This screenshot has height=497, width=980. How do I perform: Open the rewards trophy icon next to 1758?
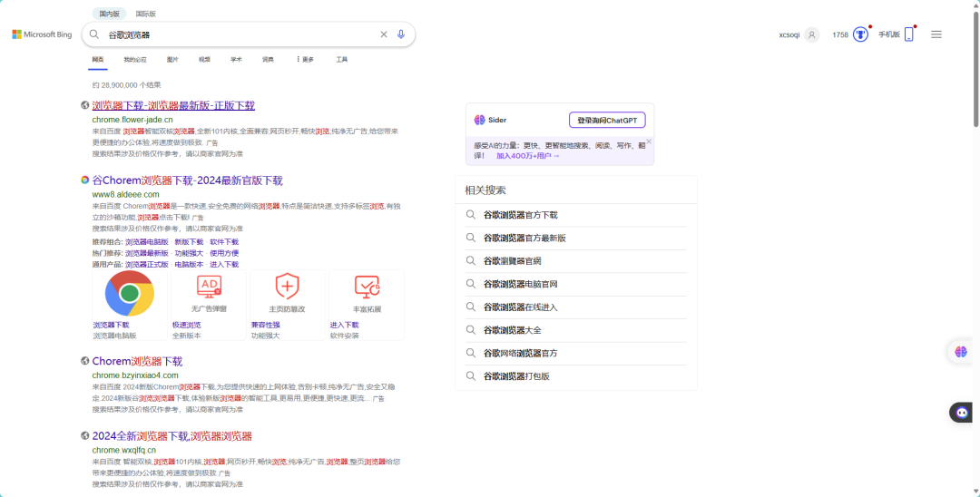pos(860,35)
